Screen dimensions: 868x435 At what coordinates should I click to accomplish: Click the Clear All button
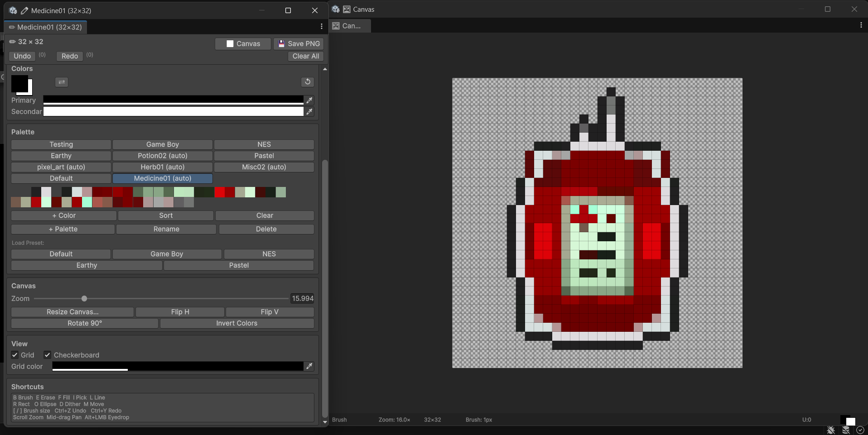point(306,56)
